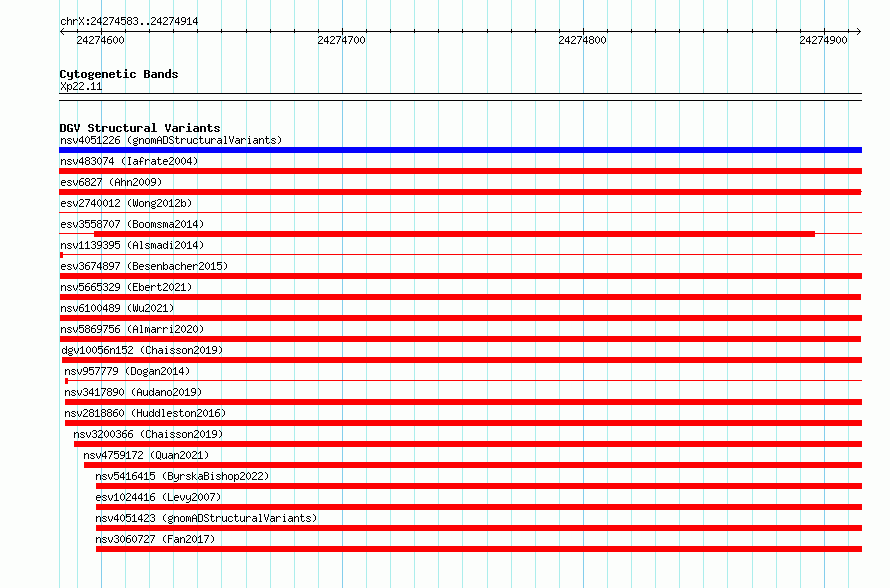Click the red bar under nsv3060727
The image size is (890, 588).
point(479,549)
